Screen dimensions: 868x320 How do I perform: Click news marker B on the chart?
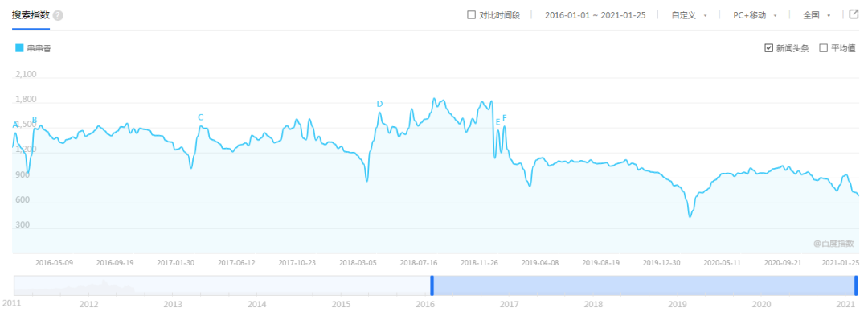click(35, 120)
